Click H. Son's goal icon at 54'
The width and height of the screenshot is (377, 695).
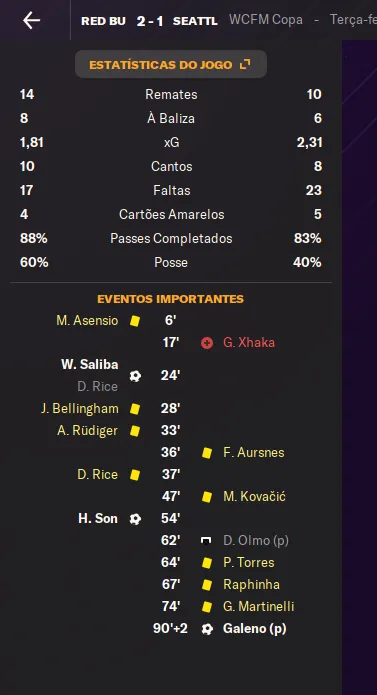pyautogui.click(x=135, y=519)
